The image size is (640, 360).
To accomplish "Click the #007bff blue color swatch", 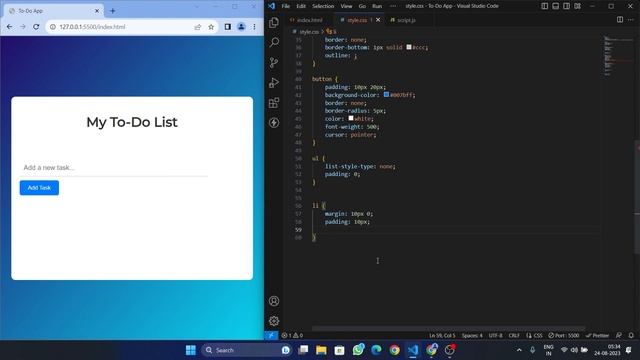I will (x=386, y=95).
